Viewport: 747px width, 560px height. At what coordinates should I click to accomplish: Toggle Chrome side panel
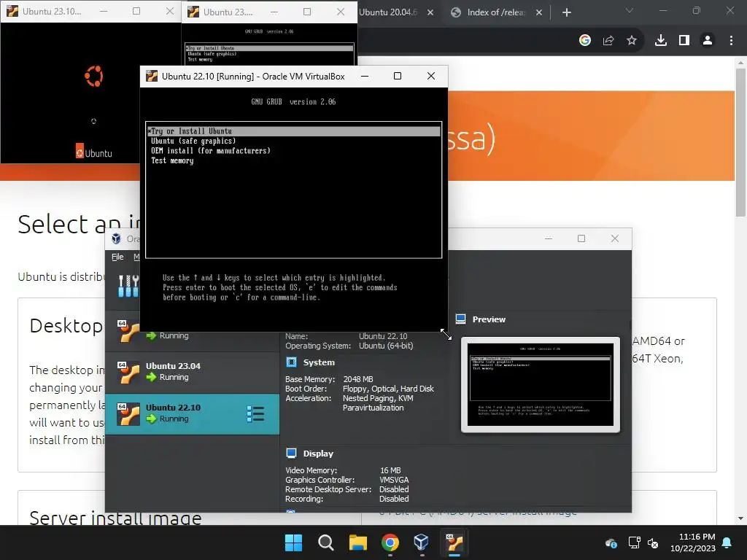tap(684, 41)
